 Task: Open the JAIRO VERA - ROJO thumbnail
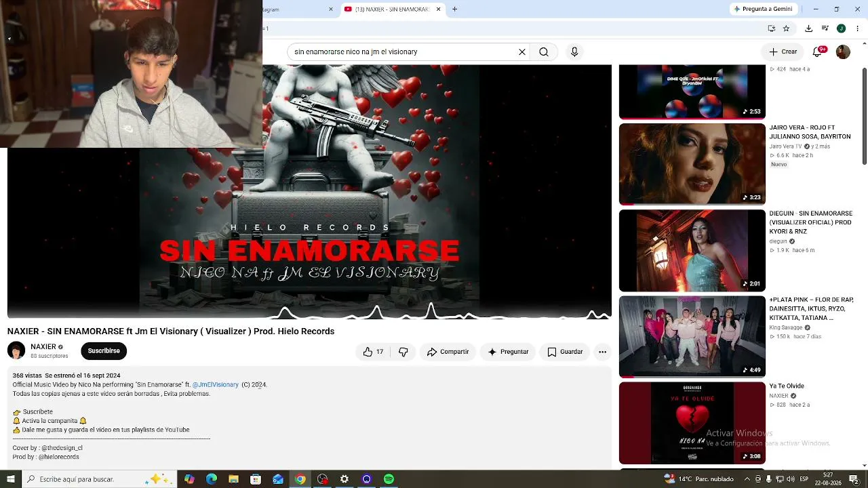[692, 164]
